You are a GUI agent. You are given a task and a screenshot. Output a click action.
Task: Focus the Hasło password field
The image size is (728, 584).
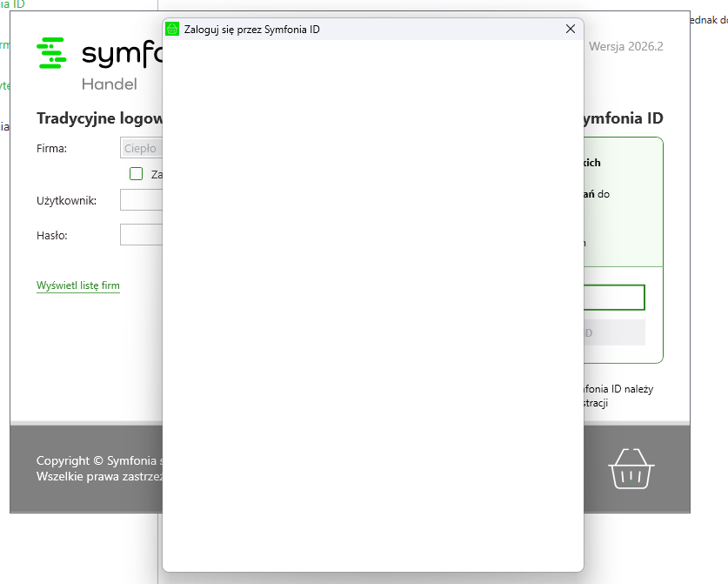[x=141, y=235]
